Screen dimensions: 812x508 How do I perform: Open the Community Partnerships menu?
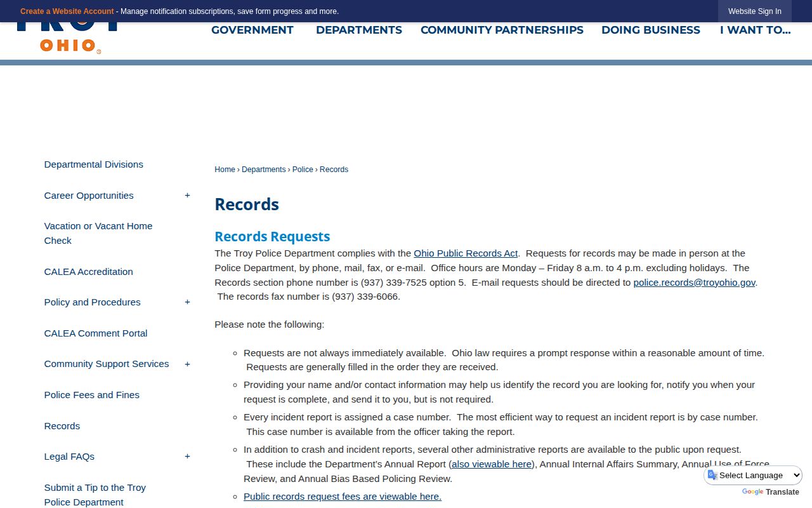tap(502, 30)
